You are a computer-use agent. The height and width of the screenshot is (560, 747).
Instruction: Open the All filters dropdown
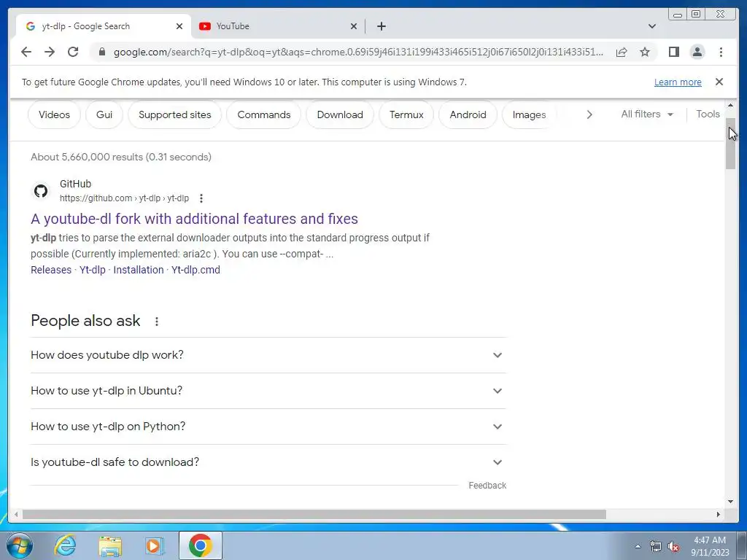[x=647, y=114]
